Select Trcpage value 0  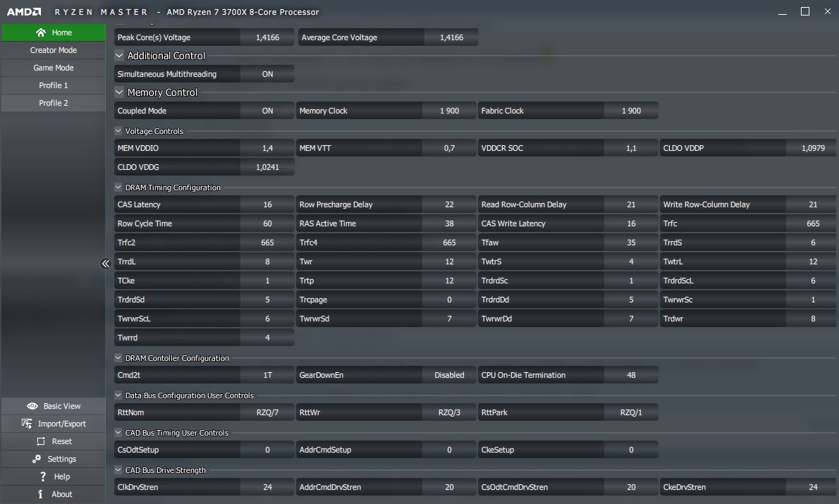[x=450, y=300]
